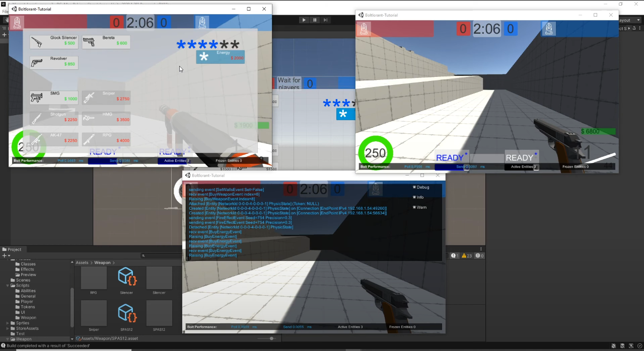Click the asset icon beside Assets/Weapon/SPAS12.asset path

click(78, 338)
